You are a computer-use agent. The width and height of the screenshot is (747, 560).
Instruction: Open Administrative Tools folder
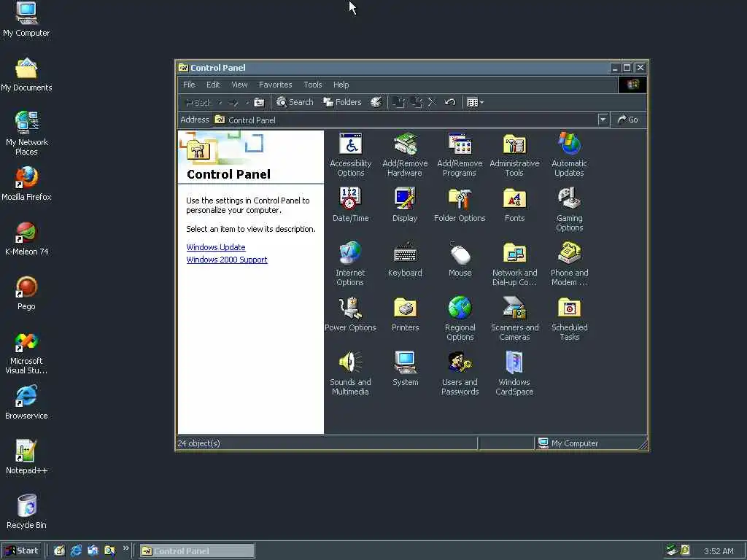(x=514, y=155)
